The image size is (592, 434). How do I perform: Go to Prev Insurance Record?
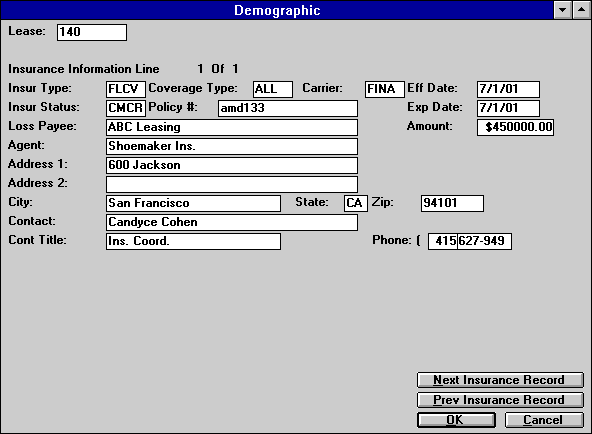(x=500, y=400)
